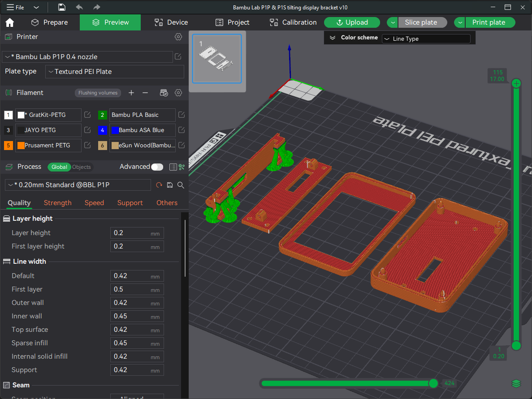Add a filament with plus icon
The width and height of the screenshot is (532, 399).
pos(131,93)
